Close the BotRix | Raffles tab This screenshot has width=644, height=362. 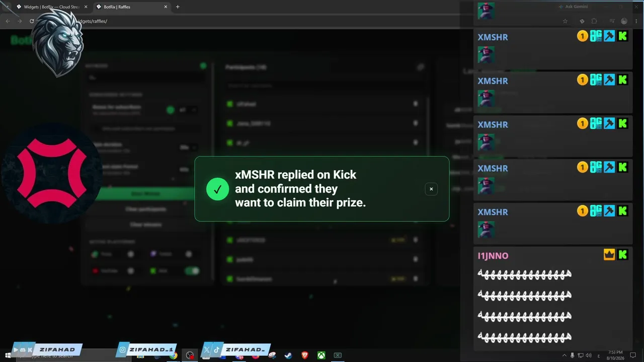pos(166,7)
